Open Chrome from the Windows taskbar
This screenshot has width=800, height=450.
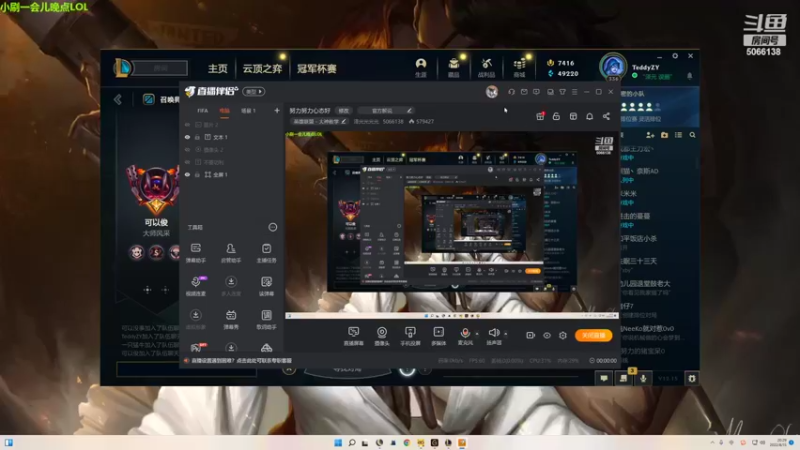(407, 442)
